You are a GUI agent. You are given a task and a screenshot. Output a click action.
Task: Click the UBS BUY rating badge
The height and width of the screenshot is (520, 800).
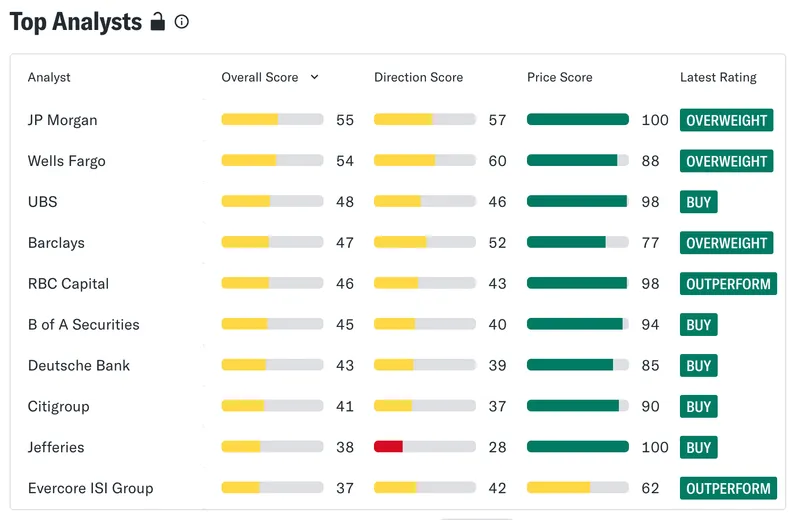coord(698,202)
